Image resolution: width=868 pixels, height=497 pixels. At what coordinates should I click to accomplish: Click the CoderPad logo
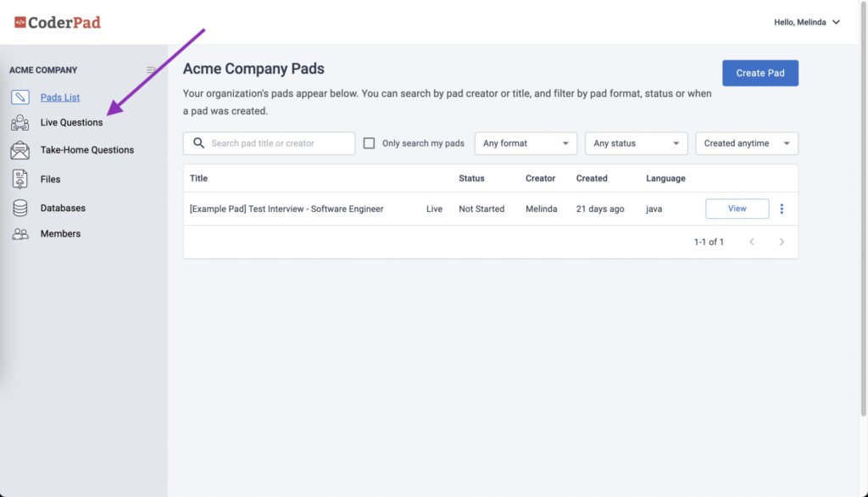tap(58, 22)
